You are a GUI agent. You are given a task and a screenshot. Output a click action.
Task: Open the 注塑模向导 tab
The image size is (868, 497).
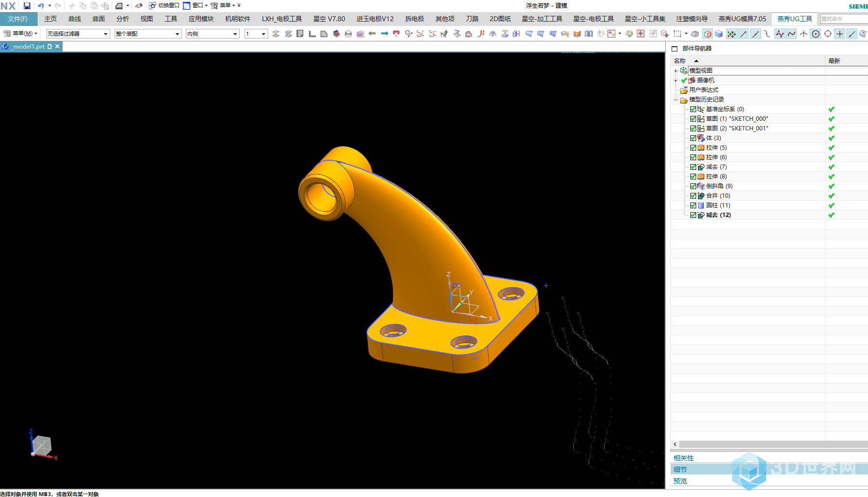coord(692,19)
